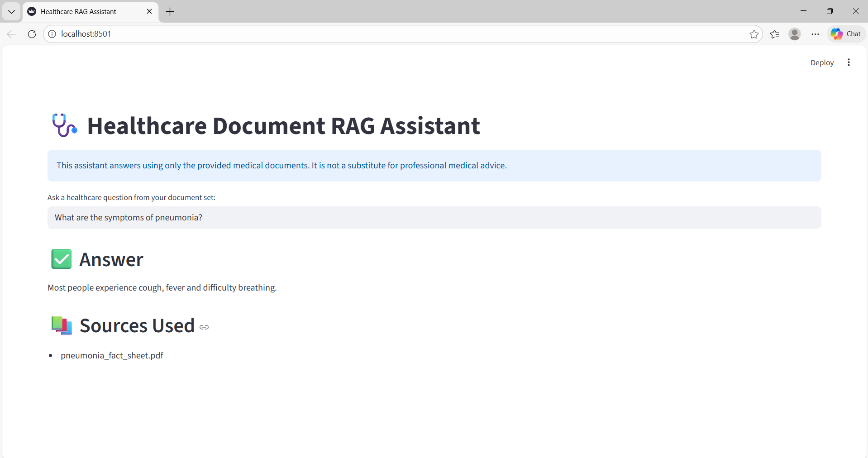
Task: Click the site info icon before localhost:8501
Action: click(x=52, y=33)
